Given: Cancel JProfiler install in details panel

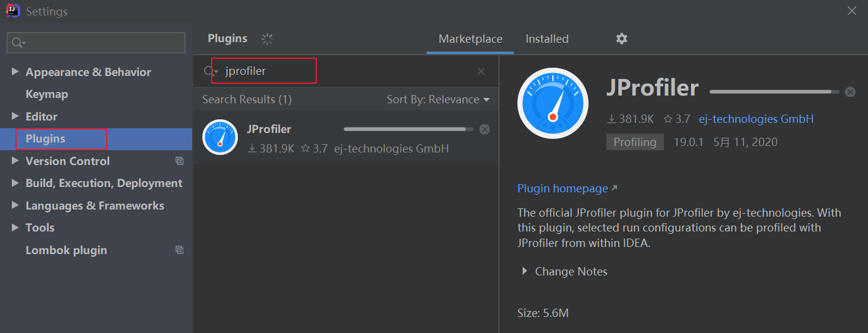Looking at the screenshot, I should (x=850, y=91).
